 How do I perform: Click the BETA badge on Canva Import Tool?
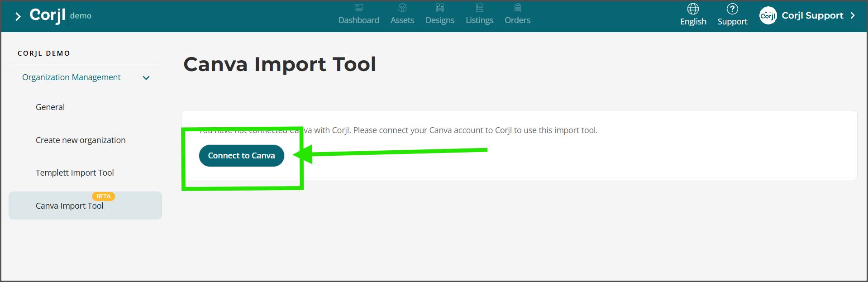[x=104, y=196]
